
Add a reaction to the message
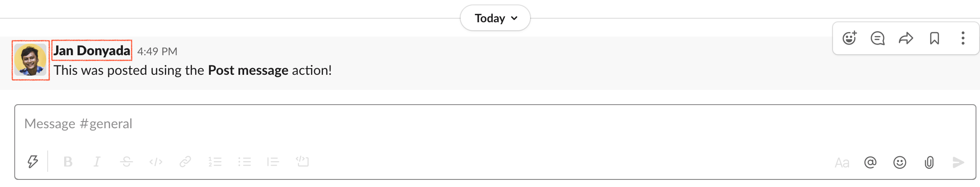coord(849,38)
